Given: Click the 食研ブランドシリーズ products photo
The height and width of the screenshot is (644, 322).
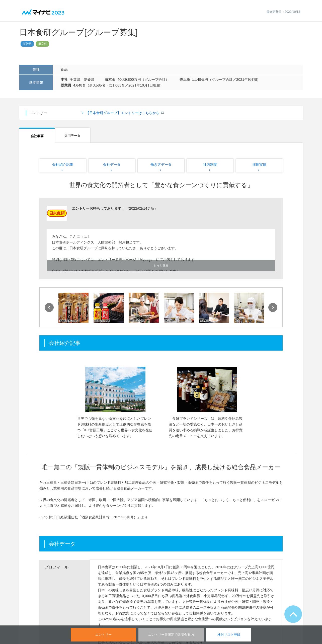Looking at the screenshot, I should pyautogui.click(x=207, y=389).
